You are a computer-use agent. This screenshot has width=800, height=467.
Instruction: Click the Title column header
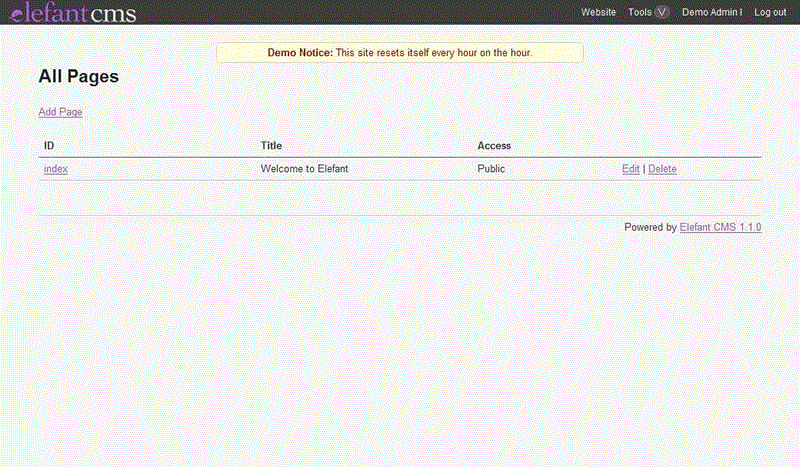(271, 146)
